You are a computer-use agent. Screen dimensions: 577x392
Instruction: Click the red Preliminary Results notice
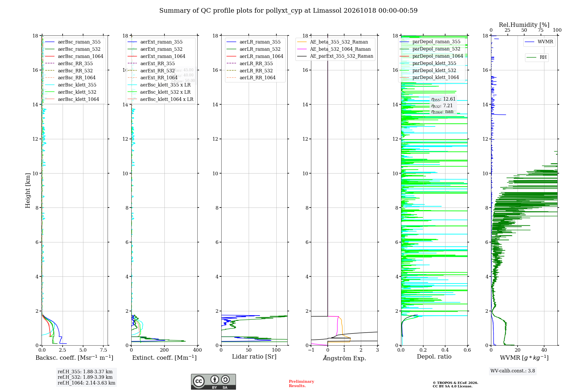(x=301, y=384)
